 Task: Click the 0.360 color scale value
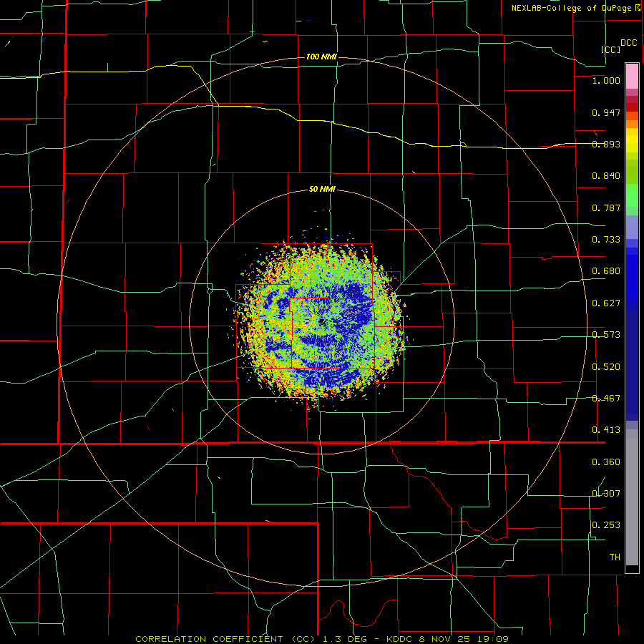pyautogui.click(x=606, y=462)
